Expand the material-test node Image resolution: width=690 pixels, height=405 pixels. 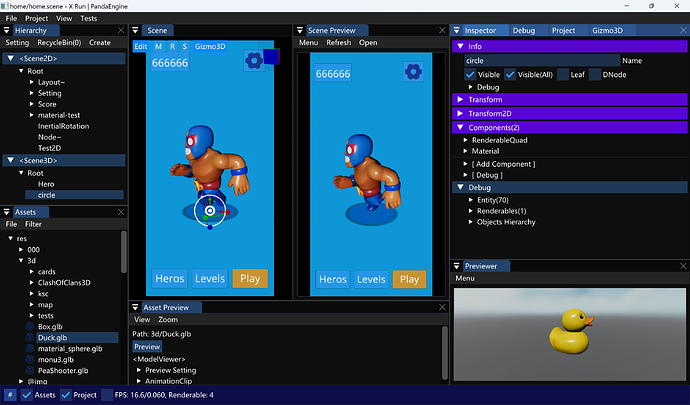[32, 115]
